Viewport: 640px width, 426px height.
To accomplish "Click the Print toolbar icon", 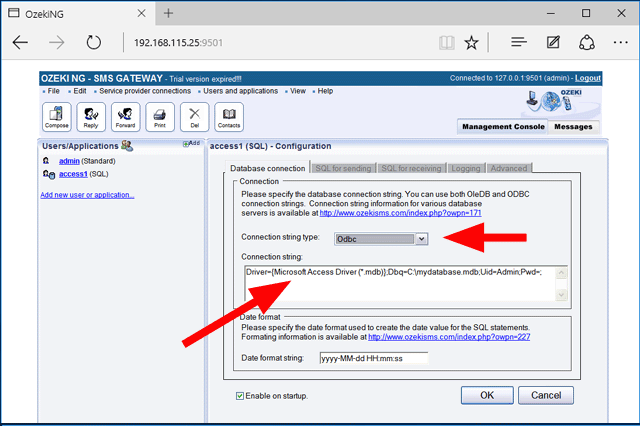I will [159, 116].
